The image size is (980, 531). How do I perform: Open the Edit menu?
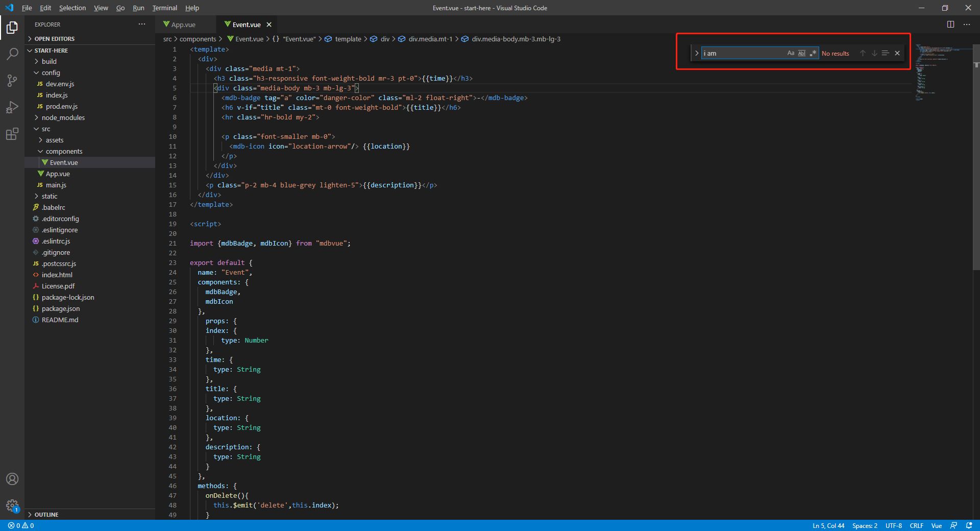45,8
